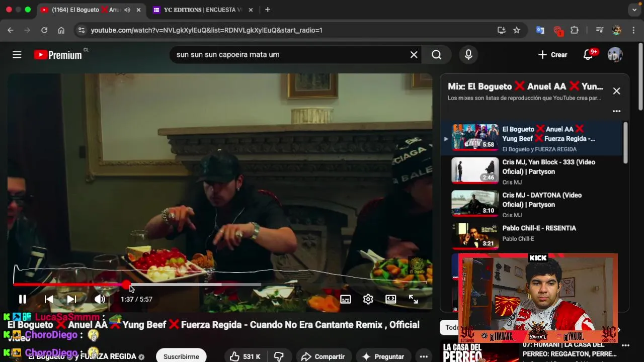Install app icon in address bar

tap(501, 30)
